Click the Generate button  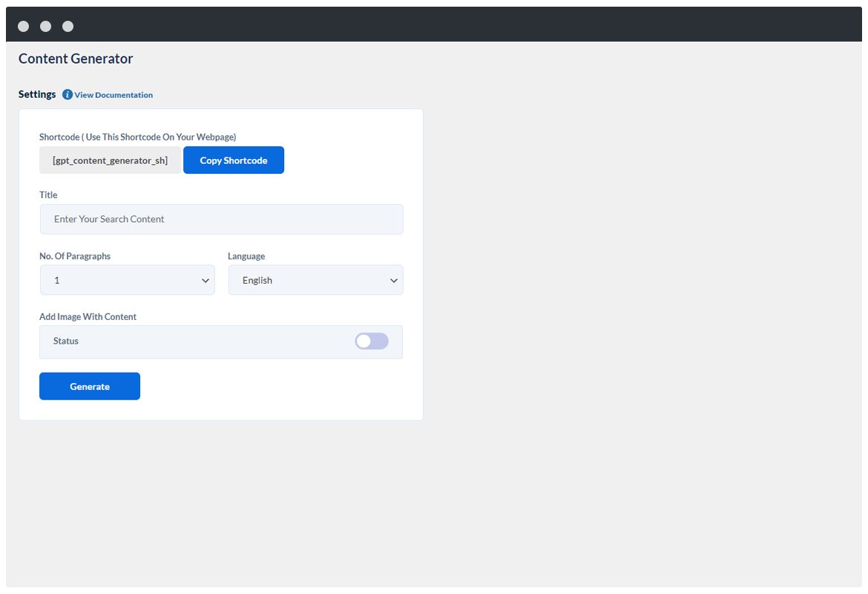coord(90,387)
